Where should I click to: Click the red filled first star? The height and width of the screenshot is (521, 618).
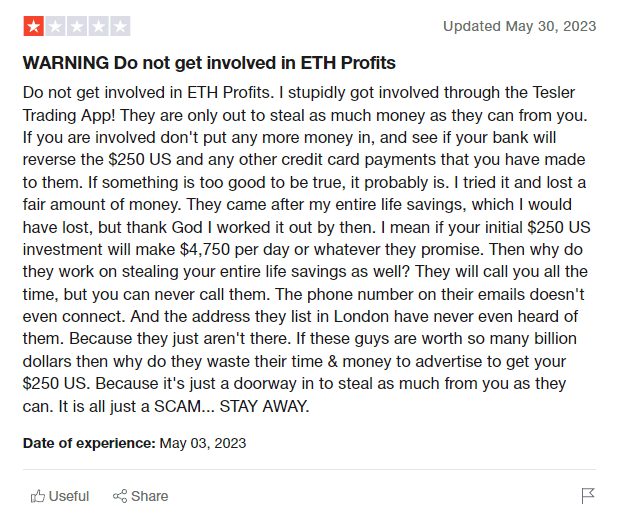point(32,26)
